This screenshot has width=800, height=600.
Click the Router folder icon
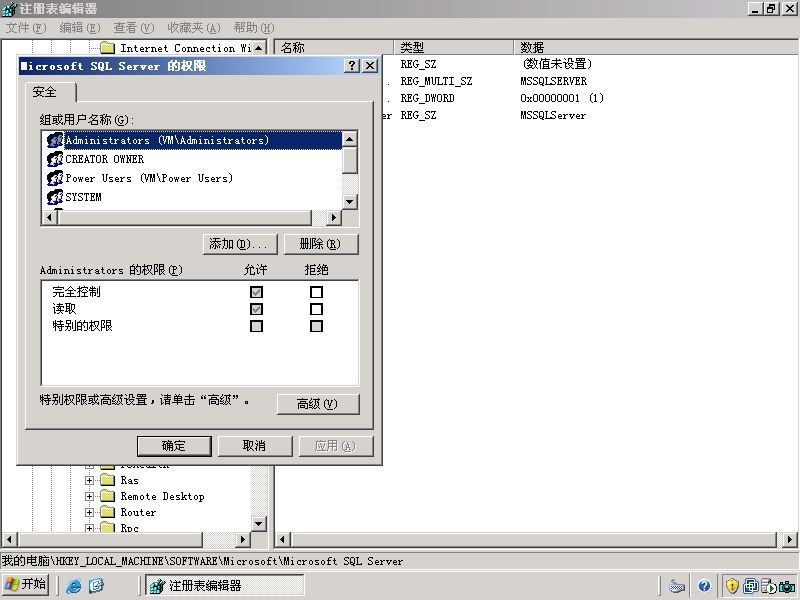click(x=107, y=512)
